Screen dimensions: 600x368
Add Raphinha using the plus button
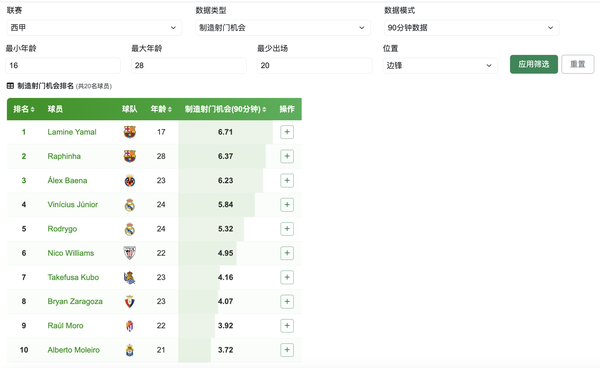tap(287, 156)
